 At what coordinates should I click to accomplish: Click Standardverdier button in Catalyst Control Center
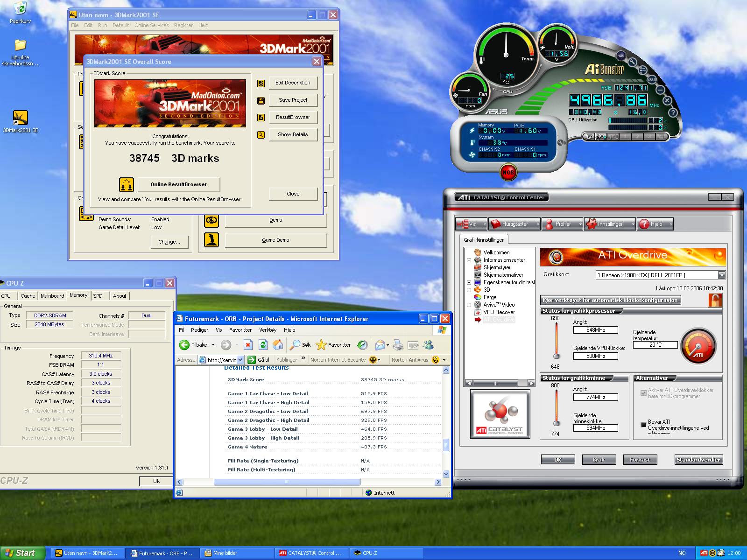point(698,460)
